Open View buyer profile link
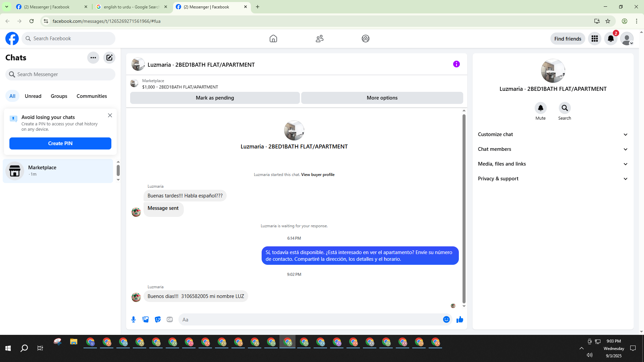The width and height of the screenshot is (644, 362). point(318,175)
